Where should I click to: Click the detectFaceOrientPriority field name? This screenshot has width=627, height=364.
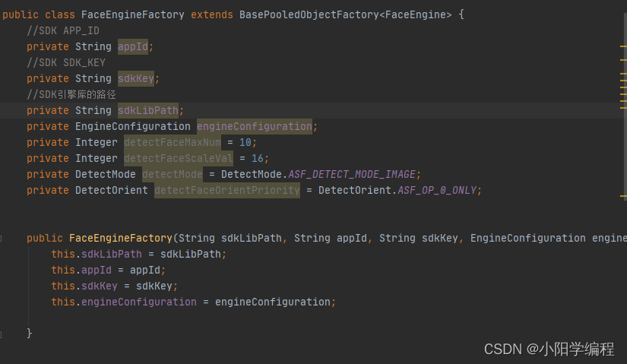click(227, 191)
